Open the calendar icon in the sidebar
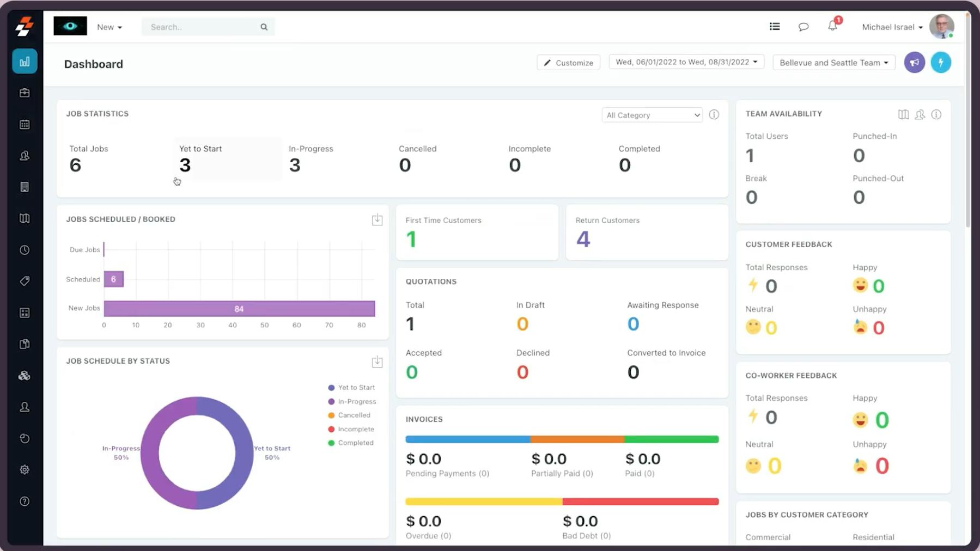Image resolution: width=980 pixels, height=551 pixels. (x=25, y=124)
